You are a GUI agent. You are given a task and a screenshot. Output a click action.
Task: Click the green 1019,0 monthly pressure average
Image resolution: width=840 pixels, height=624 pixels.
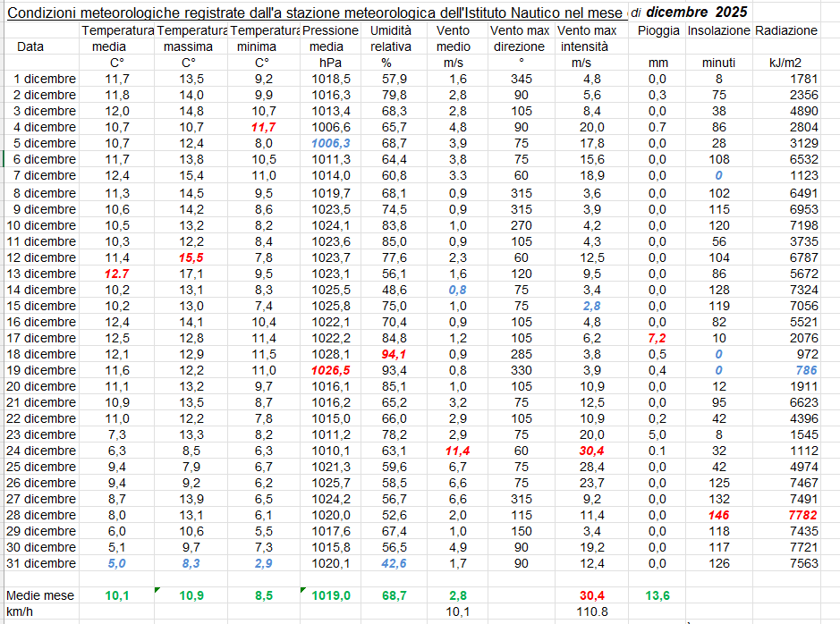[x=330, y=595]
